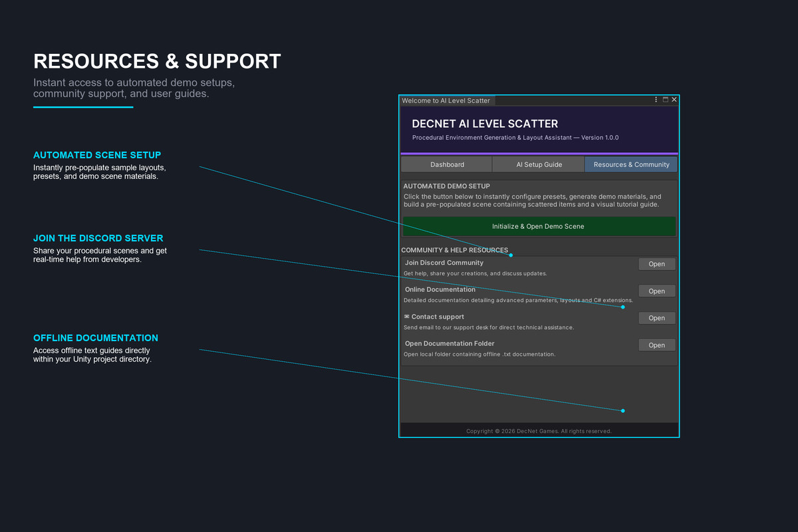Open the Join Discord Community link
798x532 pixels.
click(x=657, y=264)
